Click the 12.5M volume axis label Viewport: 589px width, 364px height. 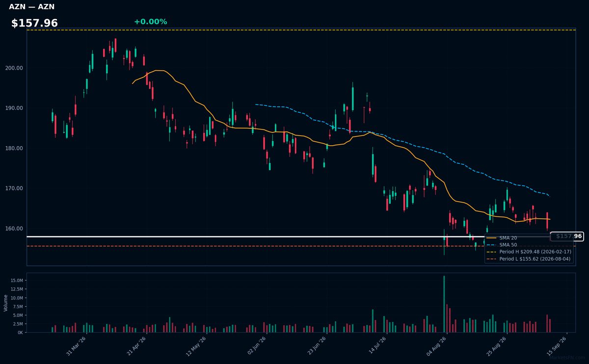pyautogui.click(x=17, y=289)
